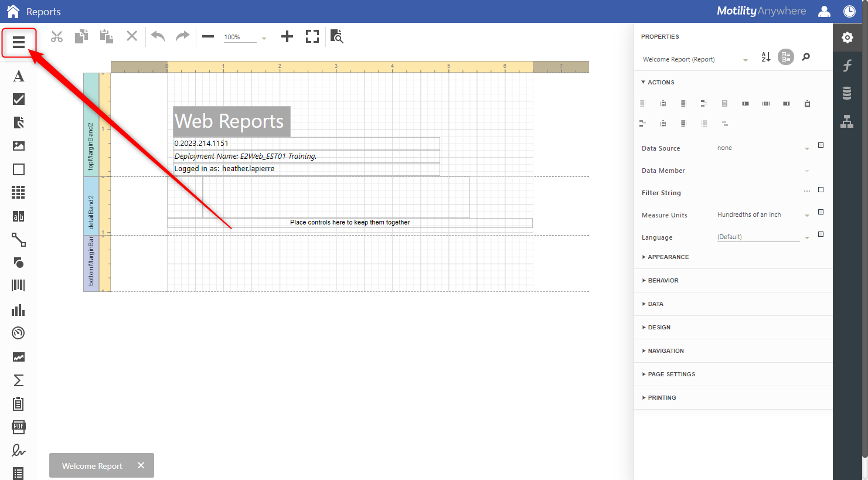868x480 pixels.
Task: Switch to Field List database tab
Action: tap(847, 93)
